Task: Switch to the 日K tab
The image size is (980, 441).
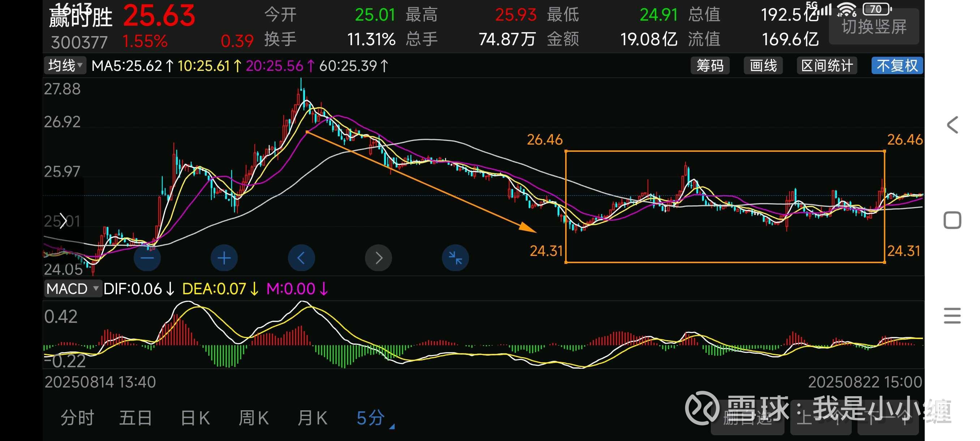Action: click(195, 418)
